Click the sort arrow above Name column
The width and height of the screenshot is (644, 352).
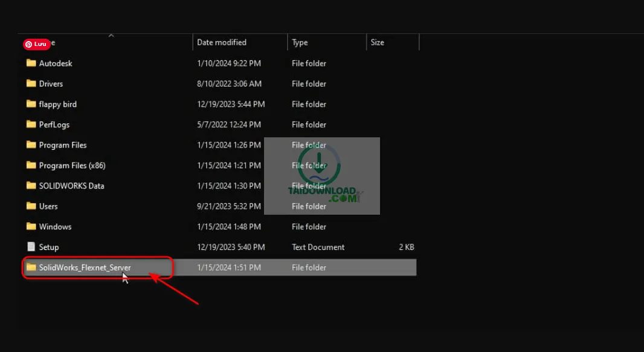pos(111,36)
